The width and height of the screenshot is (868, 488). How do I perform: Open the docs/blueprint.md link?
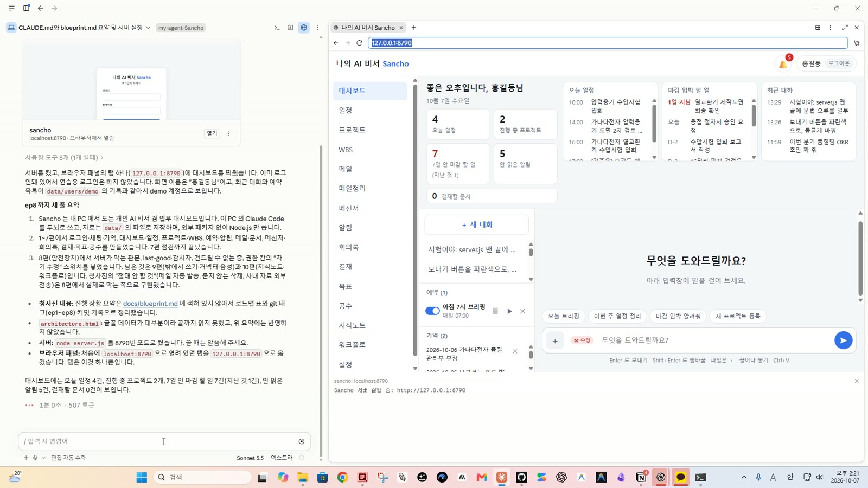coord(150,304)
